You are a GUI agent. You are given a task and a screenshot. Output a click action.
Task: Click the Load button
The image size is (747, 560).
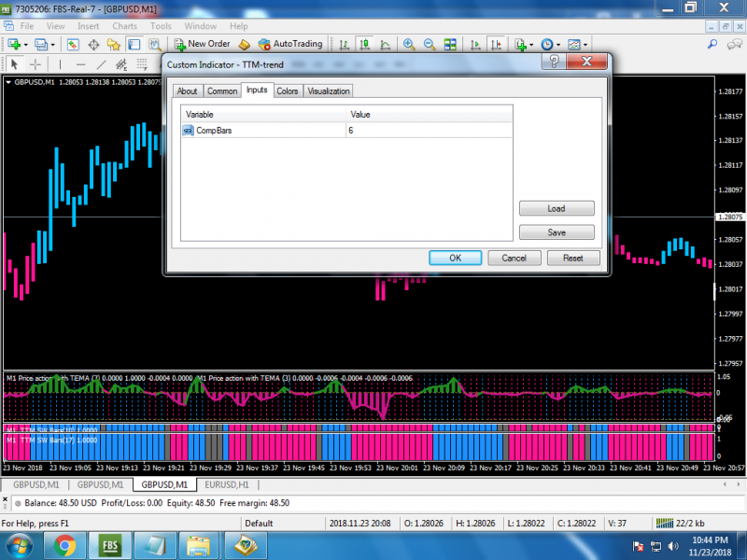557,208
